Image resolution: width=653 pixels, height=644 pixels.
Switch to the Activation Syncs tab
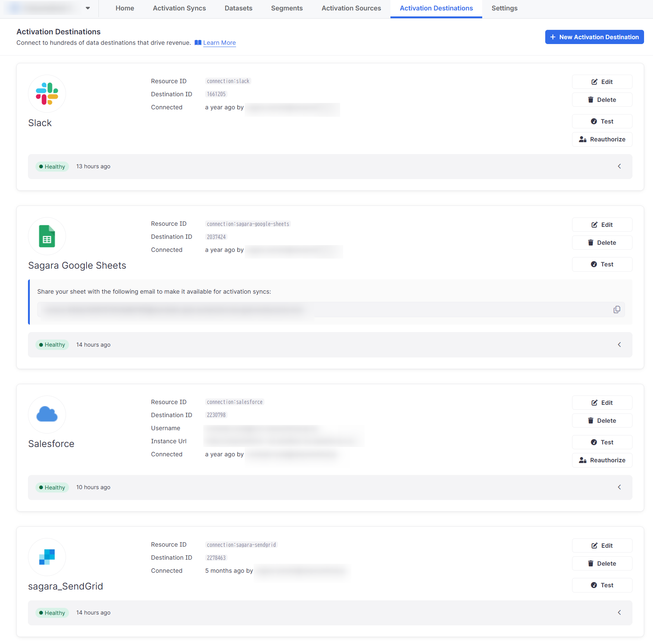(x=179, y=8)
